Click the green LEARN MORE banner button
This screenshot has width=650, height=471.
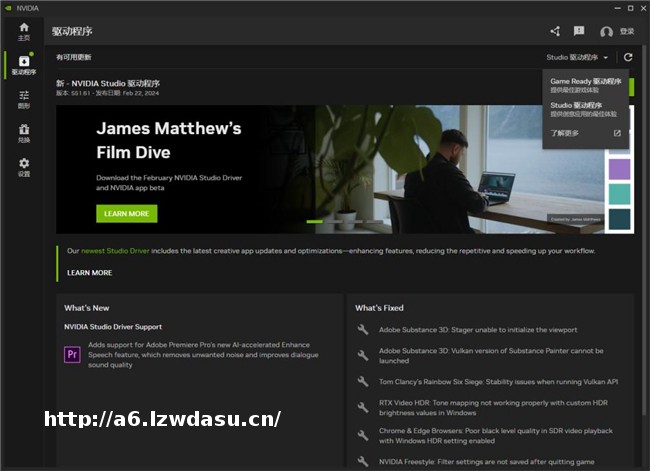126,213
